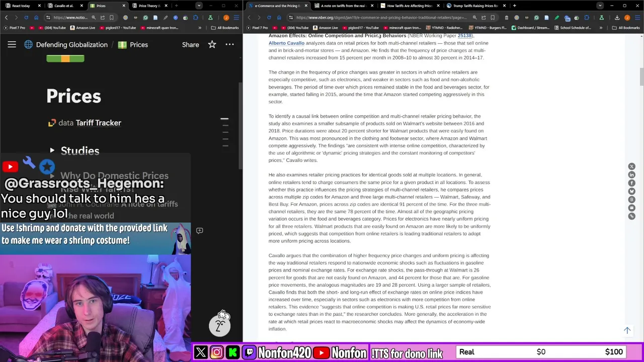Show hidden bookmarks chevron in left window
The width and height of the screenshot is (644, 362).
coord(200,28)
